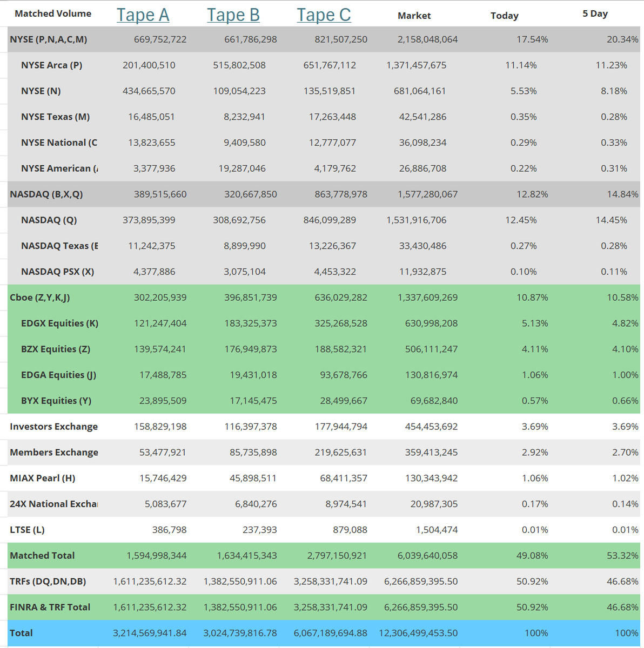Viewport: 644px width, 648px height.
Task: Click TRFs Tape A value 1,611,235,612.32
Action: pos(150,582)
